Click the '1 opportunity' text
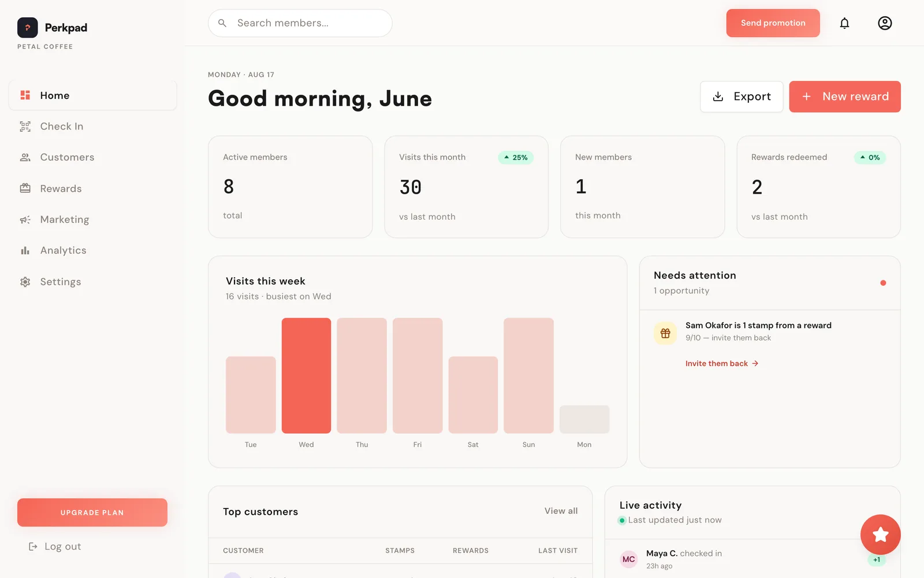This screenshot has width=924, height=578. [681, 291]
